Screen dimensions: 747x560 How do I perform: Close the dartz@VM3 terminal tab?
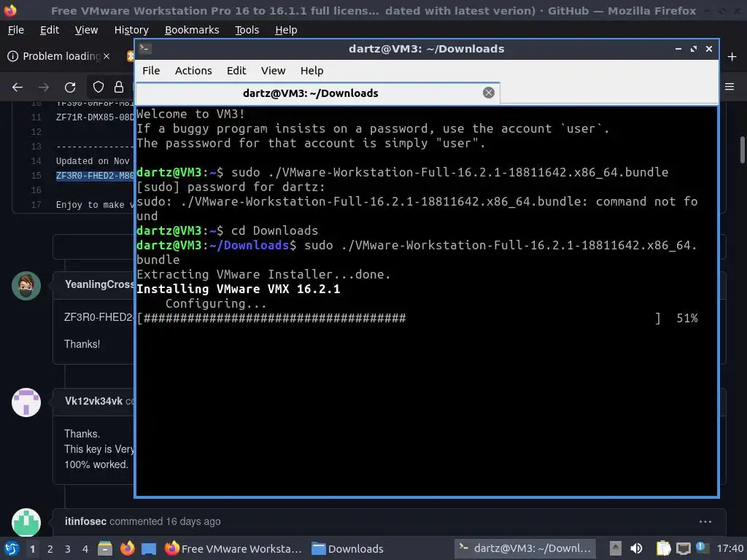(488, 93)
